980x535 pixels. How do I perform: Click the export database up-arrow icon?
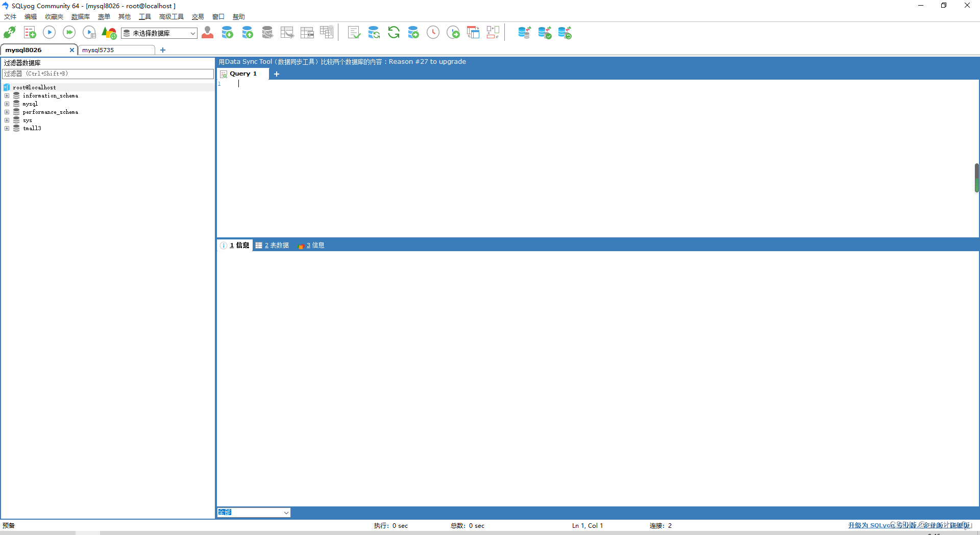pos(248,33)
